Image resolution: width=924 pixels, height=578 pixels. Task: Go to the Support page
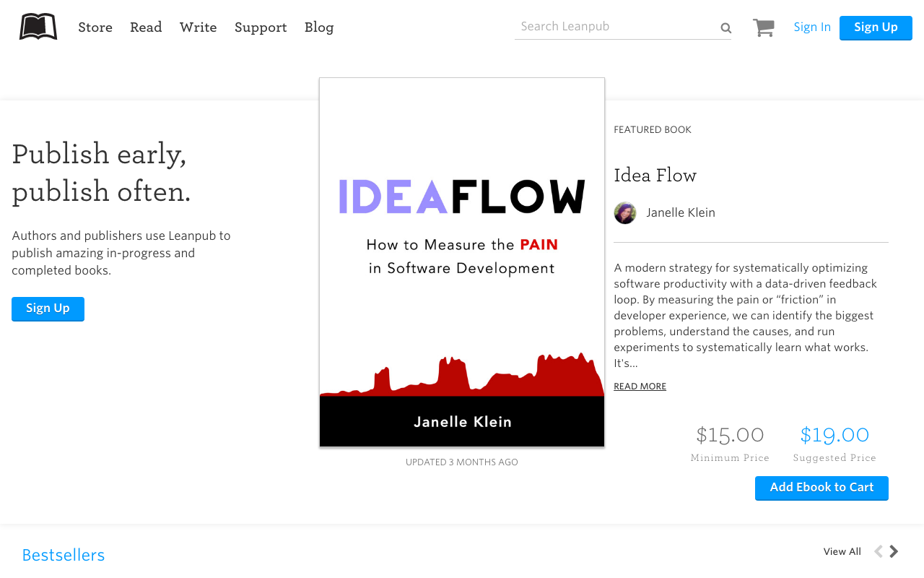point(261,27)
